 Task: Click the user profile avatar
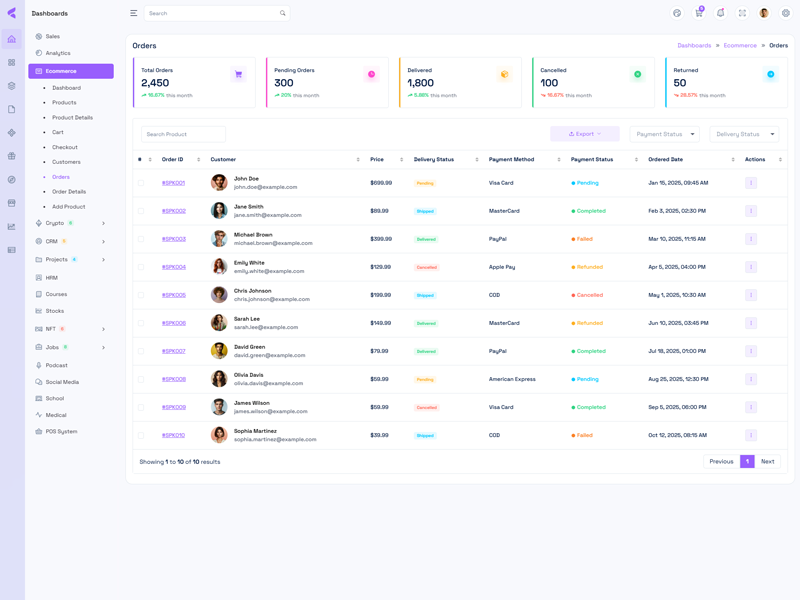click(x=764, y=13)
